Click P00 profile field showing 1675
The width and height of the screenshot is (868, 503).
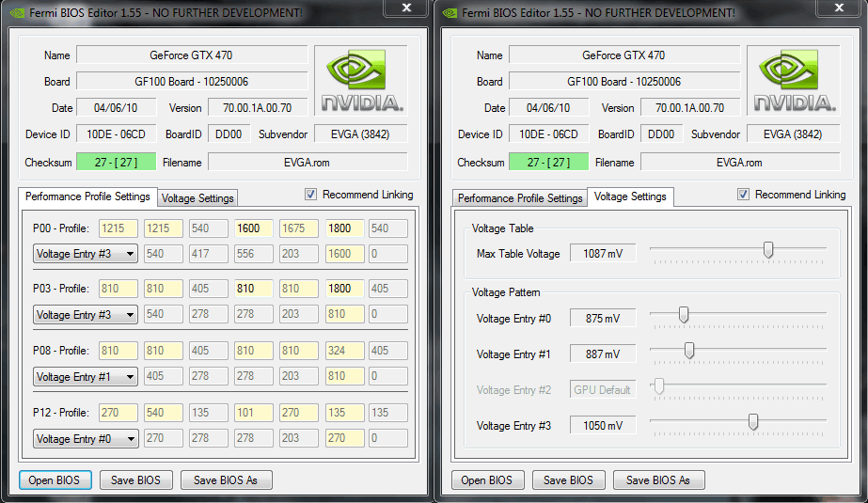point(299,228)
